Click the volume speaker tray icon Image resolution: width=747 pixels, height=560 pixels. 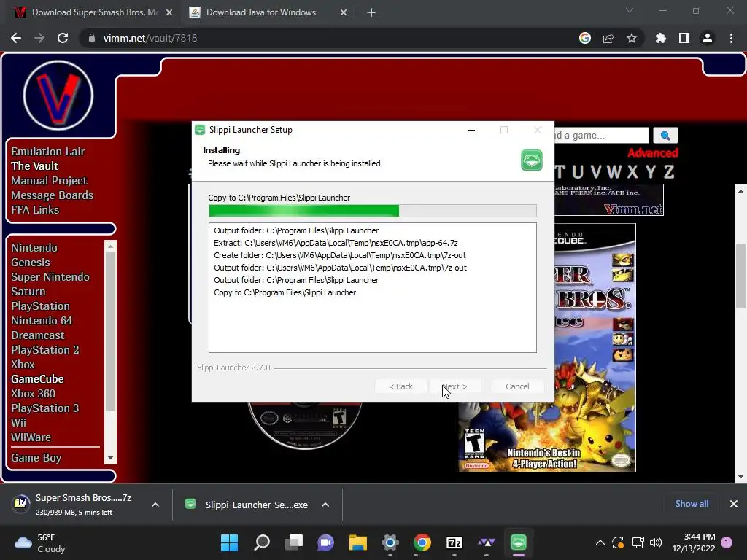click(656, 542)
